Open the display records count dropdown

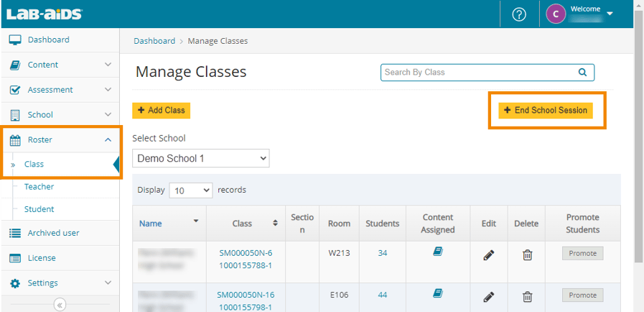click(191, 191)
